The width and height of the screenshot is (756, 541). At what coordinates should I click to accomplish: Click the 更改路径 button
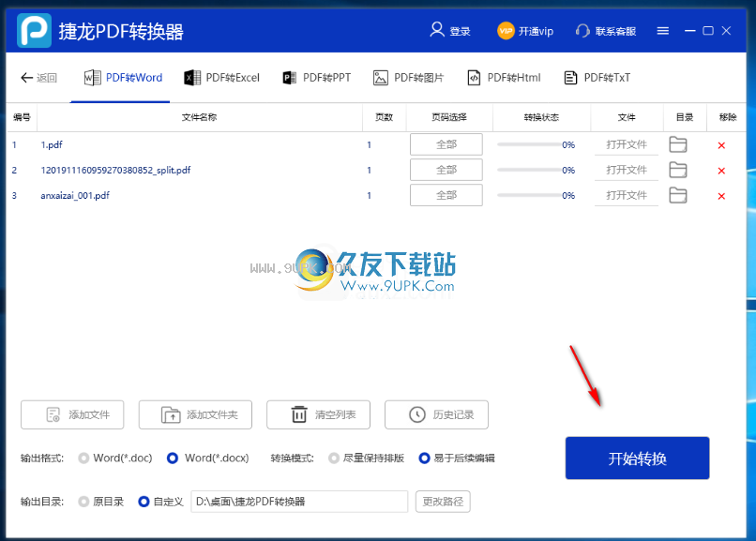(443, 502)
